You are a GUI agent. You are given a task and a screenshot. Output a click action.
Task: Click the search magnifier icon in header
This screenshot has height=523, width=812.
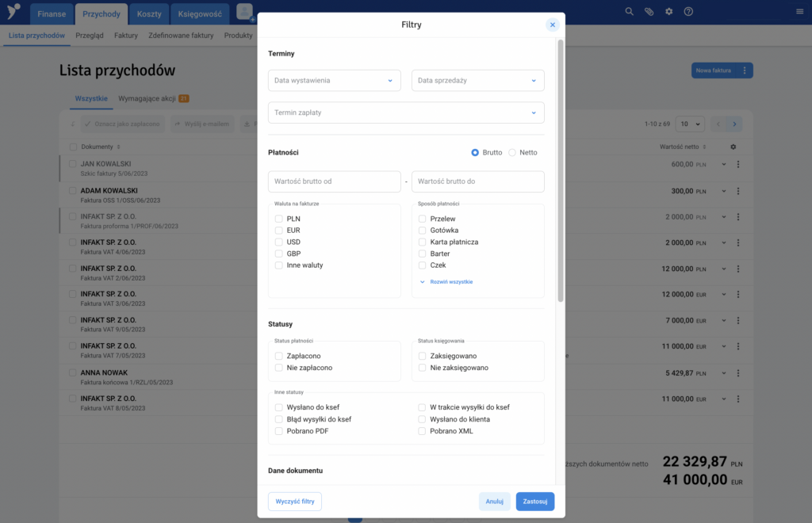(630, 12)
